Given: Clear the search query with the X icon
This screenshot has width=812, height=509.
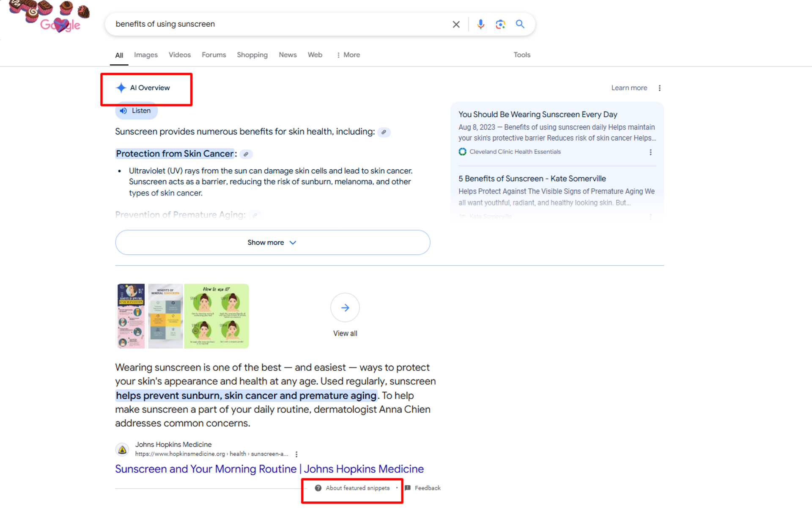Looking at the screenshot, I should tap(456, 25).
